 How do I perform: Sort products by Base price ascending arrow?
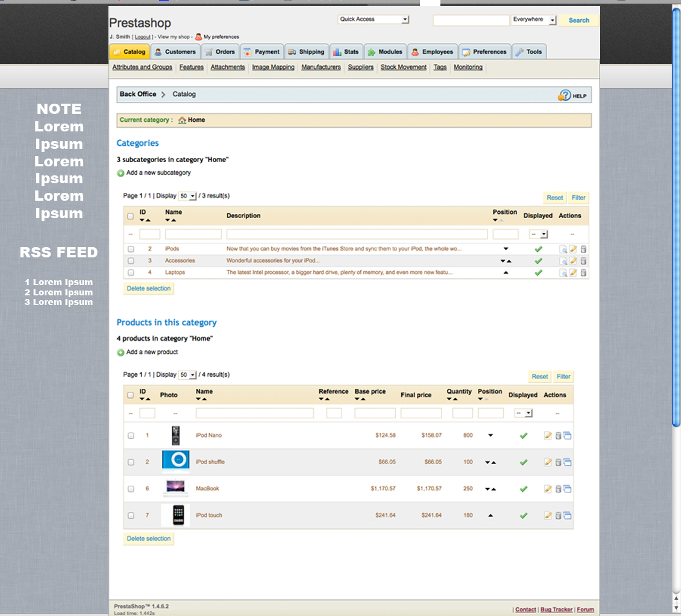click(x=363, y=400)
